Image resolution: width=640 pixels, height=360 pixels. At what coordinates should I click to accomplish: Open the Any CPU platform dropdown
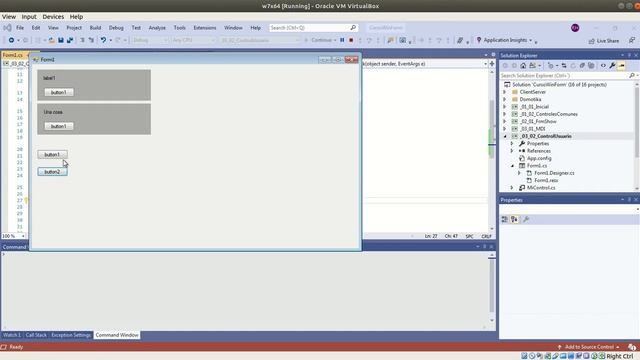(x=193, y=40)
